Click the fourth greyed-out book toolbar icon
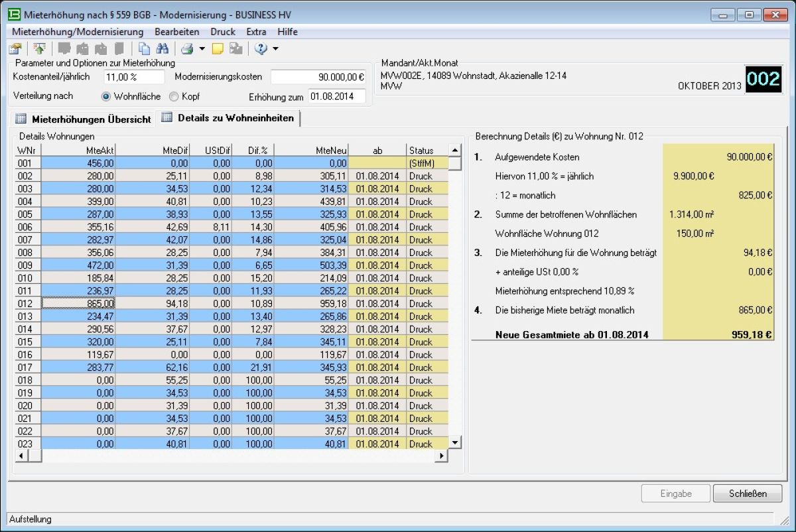 pyautogui.click(x=119, y=48)
